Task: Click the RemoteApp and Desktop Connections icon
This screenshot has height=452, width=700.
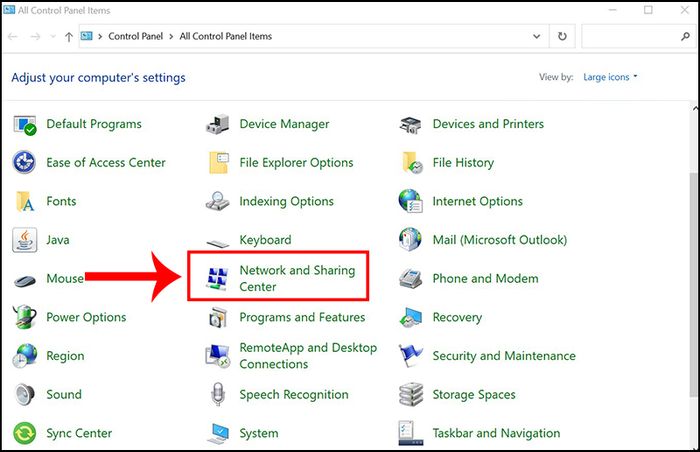Action: coord(217,356)
